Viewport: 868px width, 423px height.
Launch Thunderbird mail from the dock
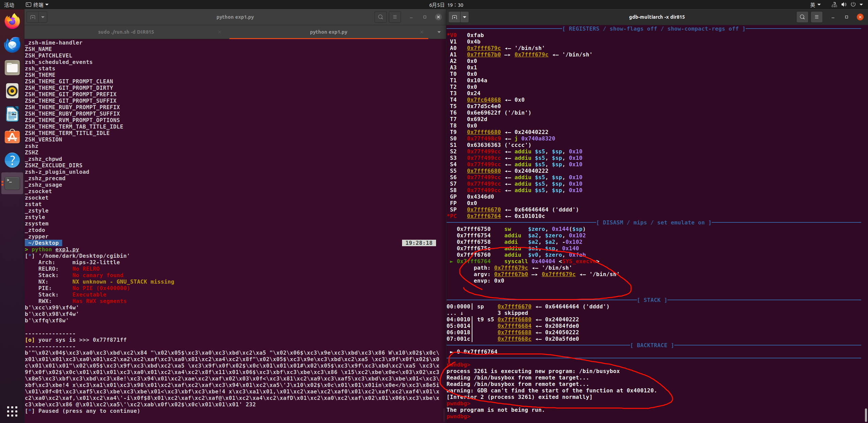12,45
